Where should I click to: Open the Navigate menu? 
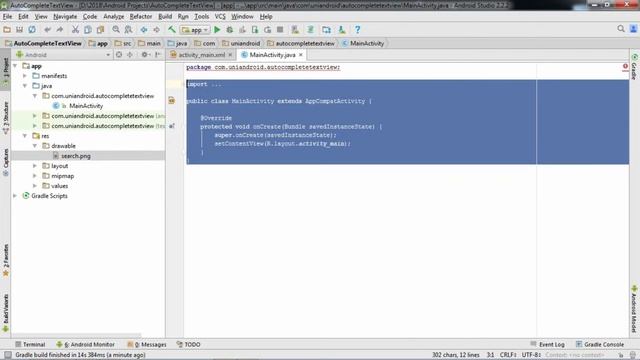point(65,16)
